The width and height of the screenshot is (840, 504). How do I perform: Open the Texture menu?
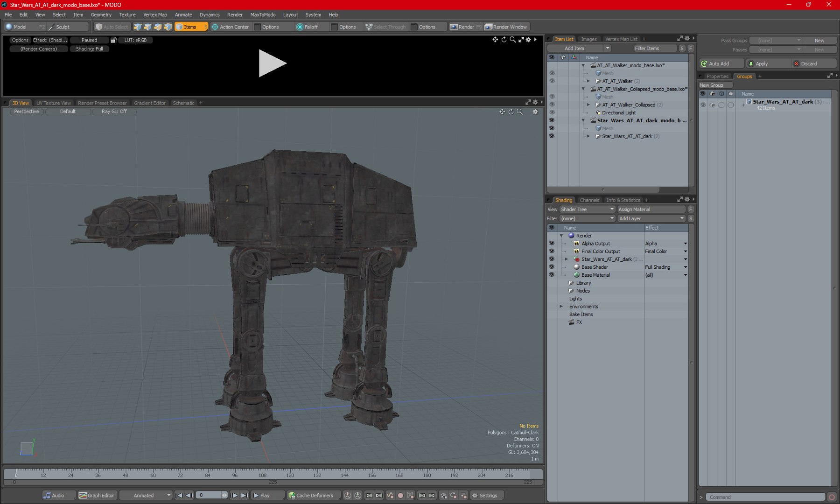tap(127, 15)
